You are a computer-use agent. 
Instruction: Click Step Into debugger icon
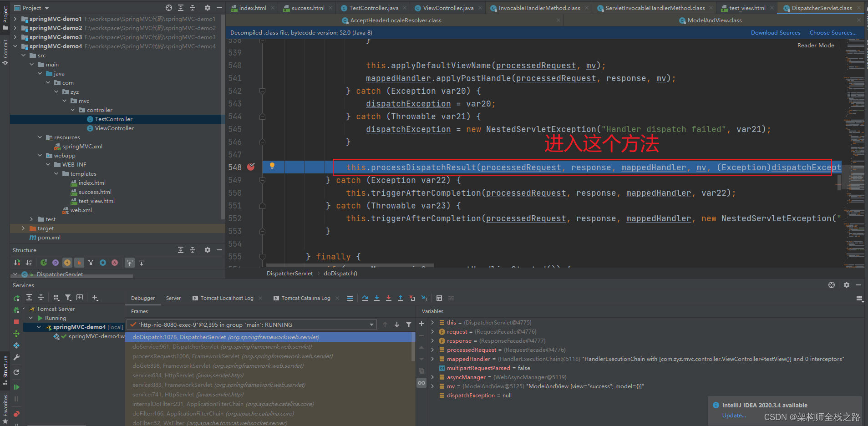coord(377,298)
